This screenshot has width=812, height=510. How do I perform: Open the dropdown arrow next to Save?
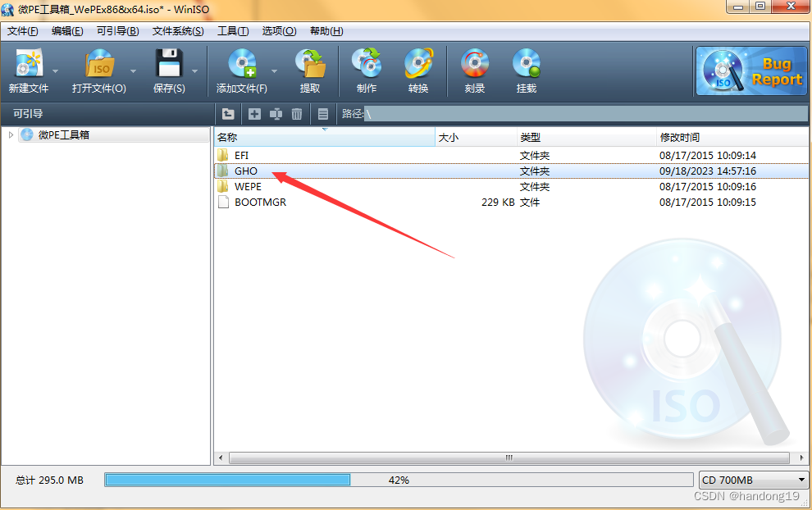(194, 71)
